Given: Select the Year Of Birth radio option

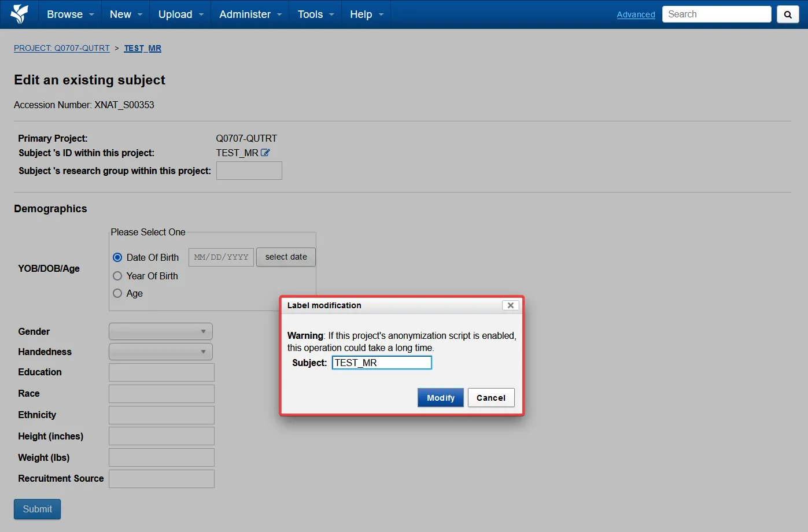Looking at the screenshot, I should coord(117,276).
